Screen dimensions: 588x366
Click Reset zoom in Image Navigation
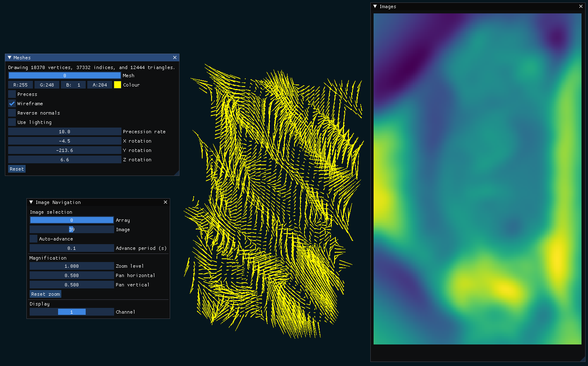(x=45, y=294)
